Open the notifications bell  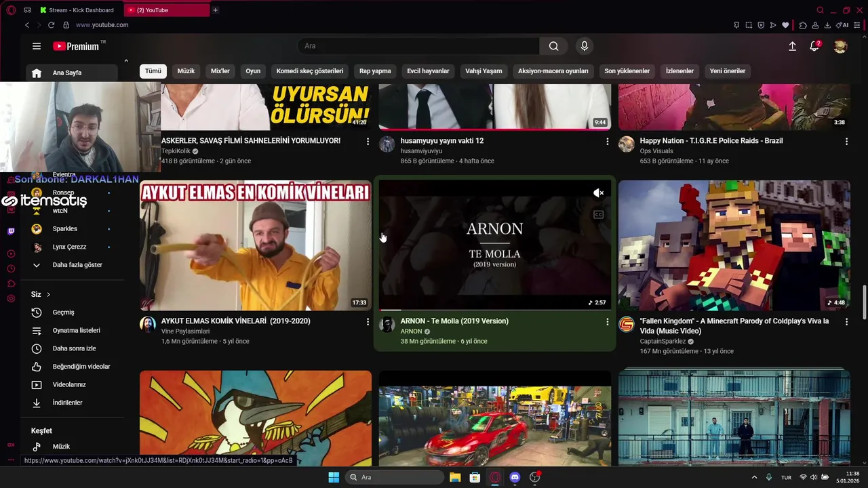tap(814, 46)
